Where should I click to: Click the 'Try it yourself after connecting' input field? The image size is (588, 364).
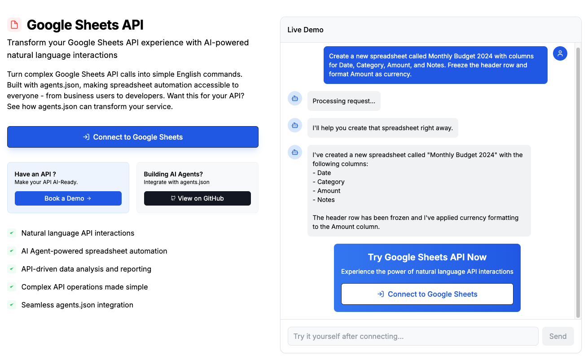412,336
